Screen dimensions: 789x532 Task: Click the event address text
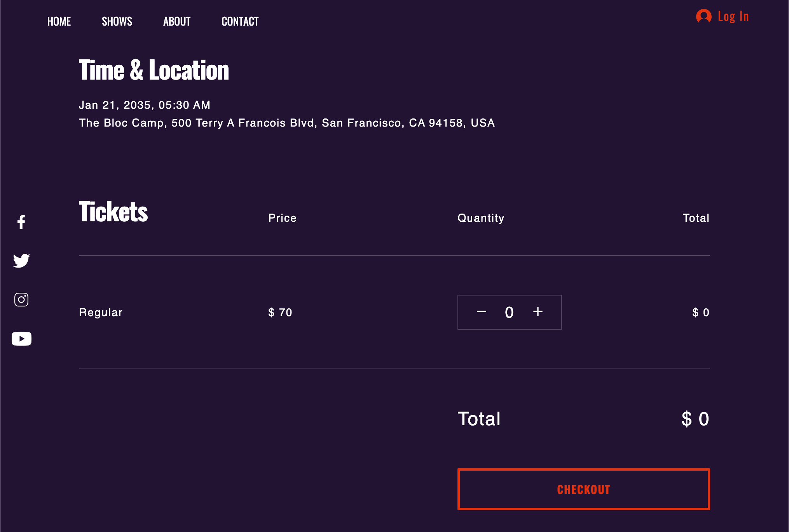[x=286, y=123]
